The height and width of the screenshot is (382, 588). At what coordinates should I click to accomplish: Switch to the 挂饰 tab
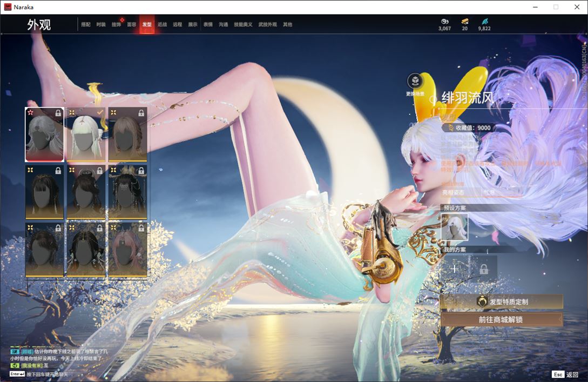click(116, 24)
